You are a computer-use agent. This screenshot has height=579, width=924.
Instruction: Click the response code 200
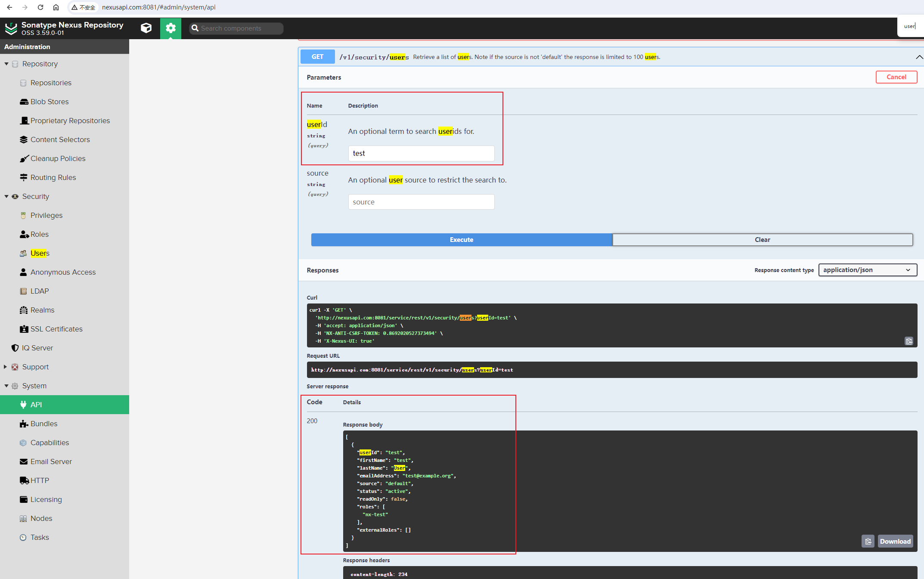click(312, 421)
